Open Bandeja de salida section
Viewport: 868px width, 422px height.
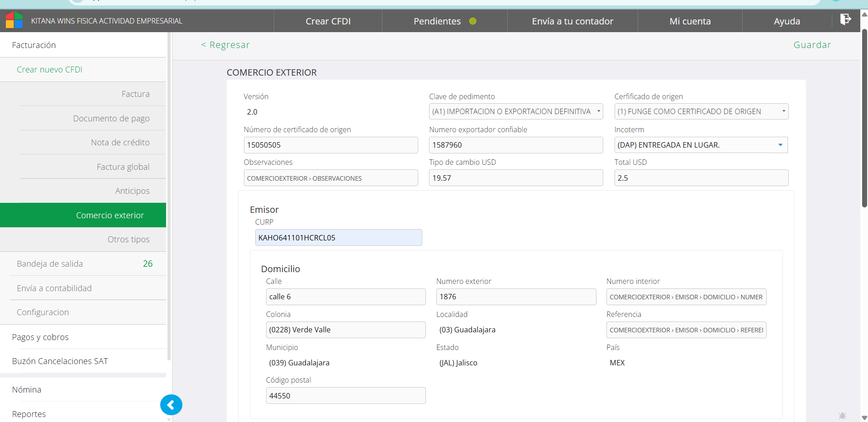[x=50, y=264]
